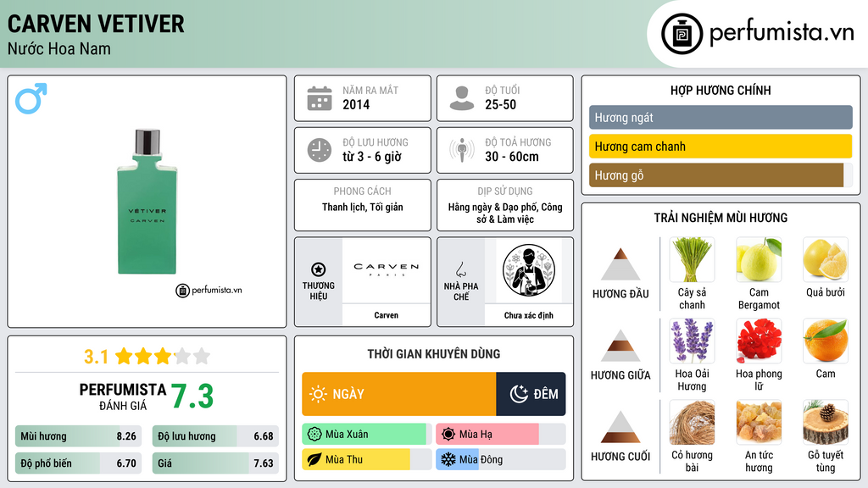Click the star badge icon above Thương hiệu
Image resolution: width=868 pixels, height=488 pixels.
click(319, 269)
